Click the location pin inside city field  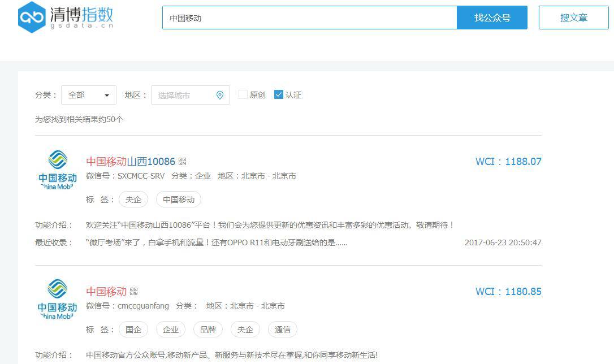click(220, 95)
